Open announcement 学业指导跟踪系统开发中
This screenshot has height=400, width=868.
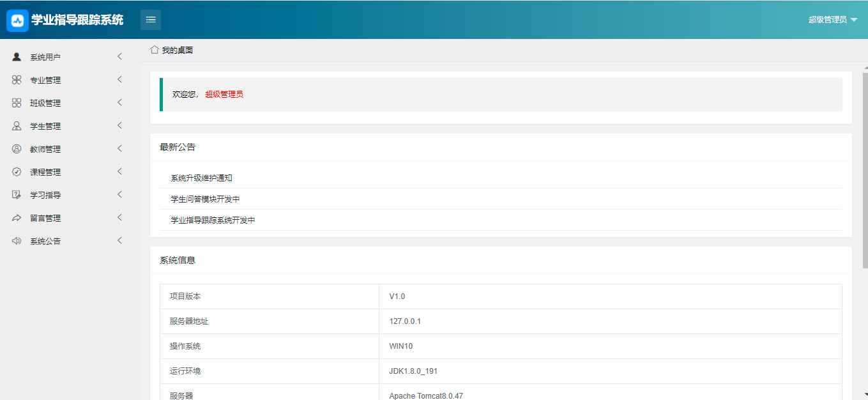point(213,220)
